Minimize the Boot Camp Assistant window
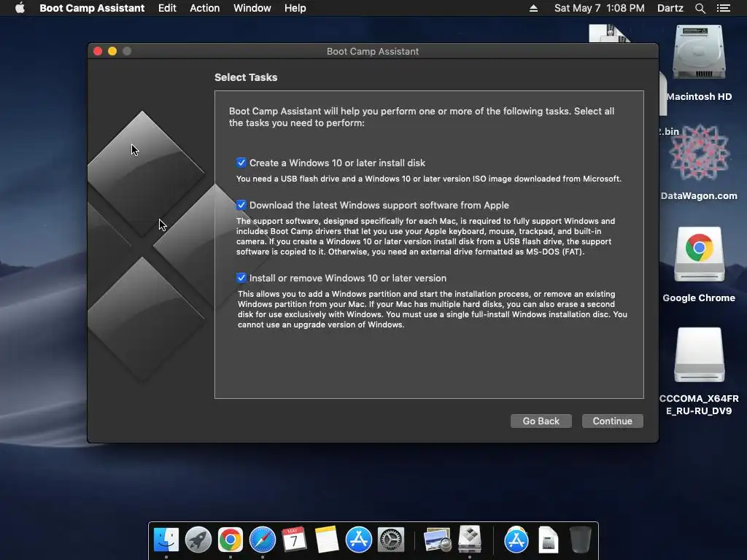747x560 pixels. pyautogui.click(x=112, y=51)
